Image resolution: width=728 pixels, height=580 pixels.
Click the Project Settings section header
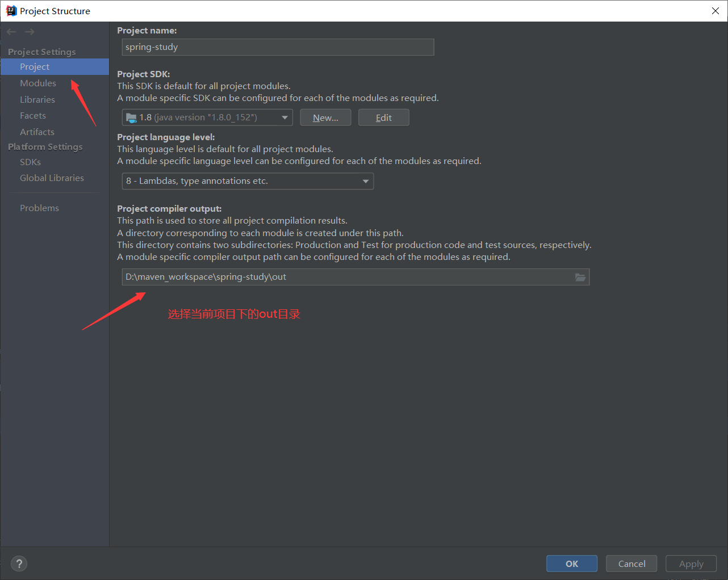click(x=42, y=52)
